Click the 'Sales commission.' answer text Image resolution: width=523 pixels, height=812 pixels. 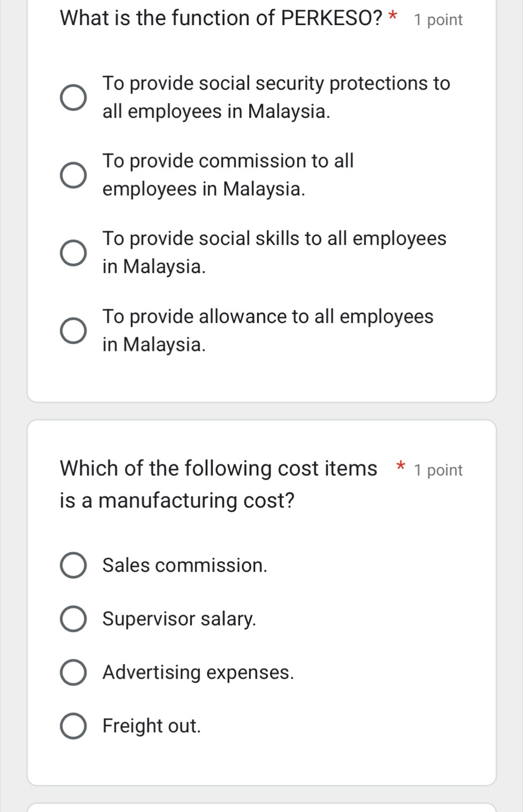tap(184, 566)
